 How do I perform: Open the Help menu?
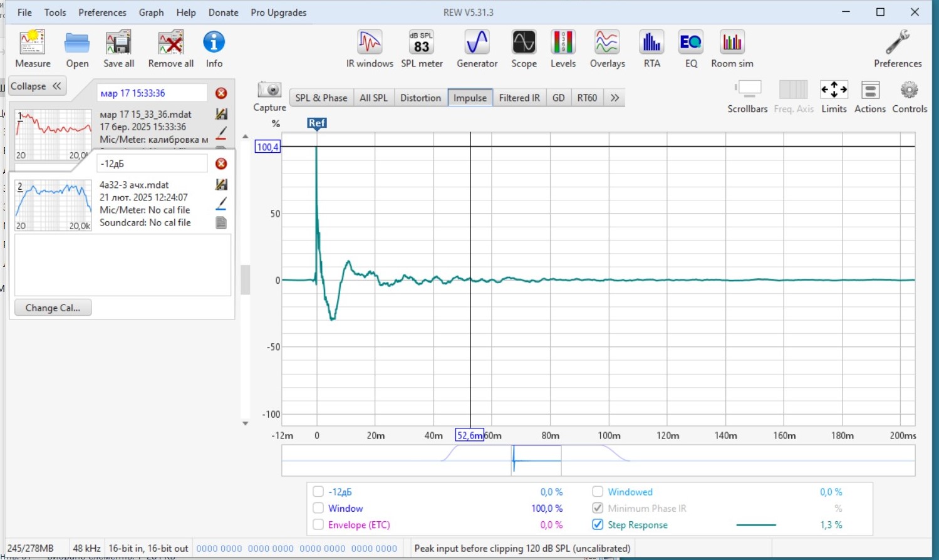[x=186, y=13]
